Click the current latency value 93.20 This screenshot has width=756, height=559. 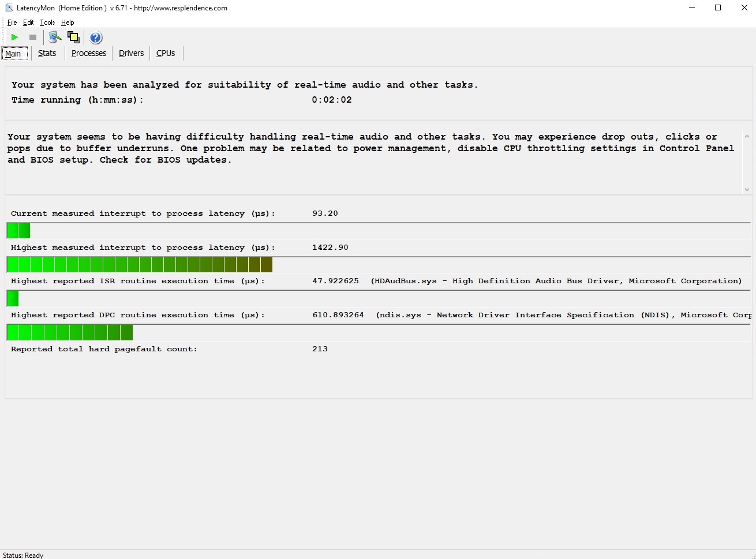(x=325, y=213)
